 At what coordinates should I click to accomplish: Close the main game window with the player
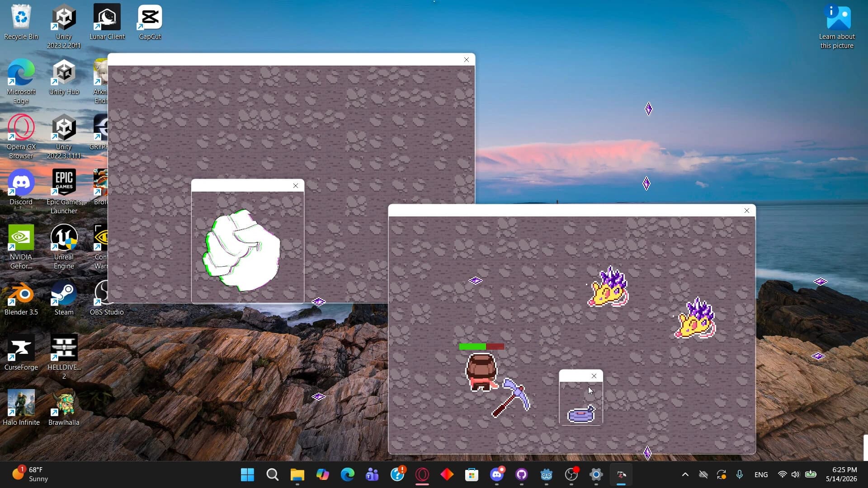[x=747, y=211]
